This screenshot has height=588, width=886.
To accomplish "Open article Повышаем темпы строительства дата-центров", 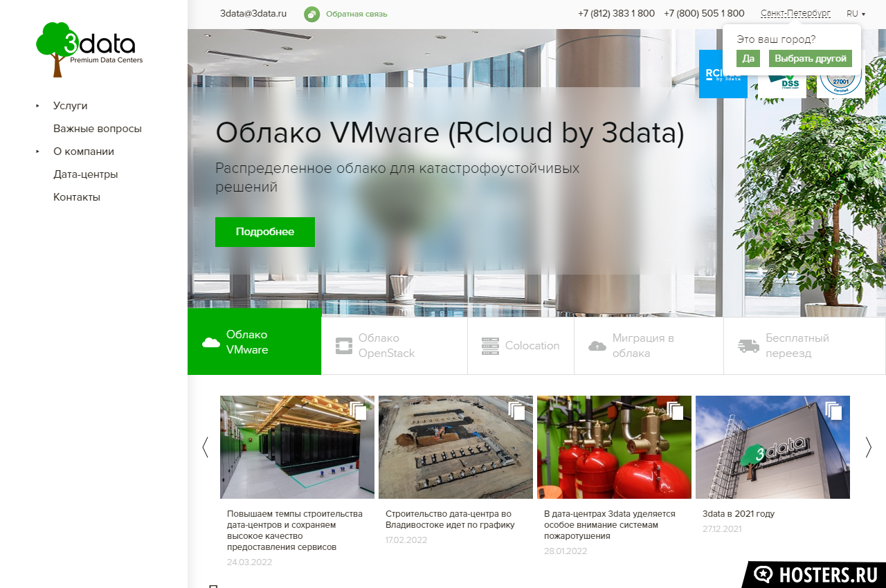I will [295, 531].
